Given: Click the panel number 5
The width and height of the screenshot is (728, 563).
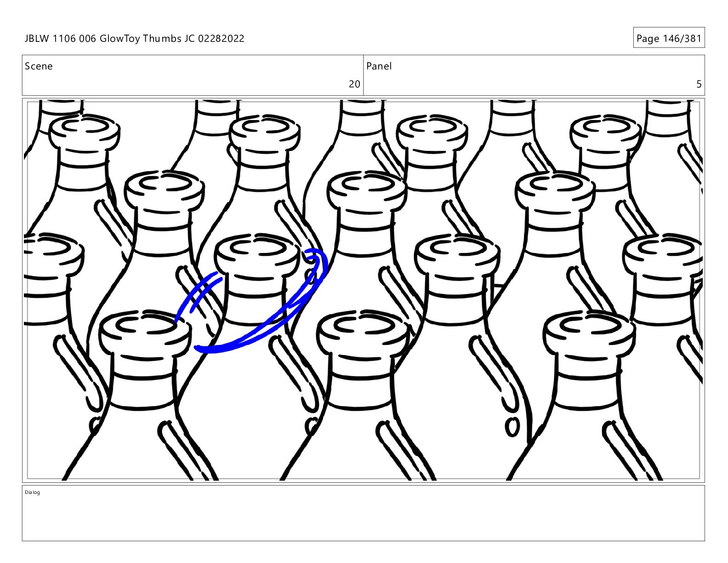Looking at the screenshot, I should [699, 84].
